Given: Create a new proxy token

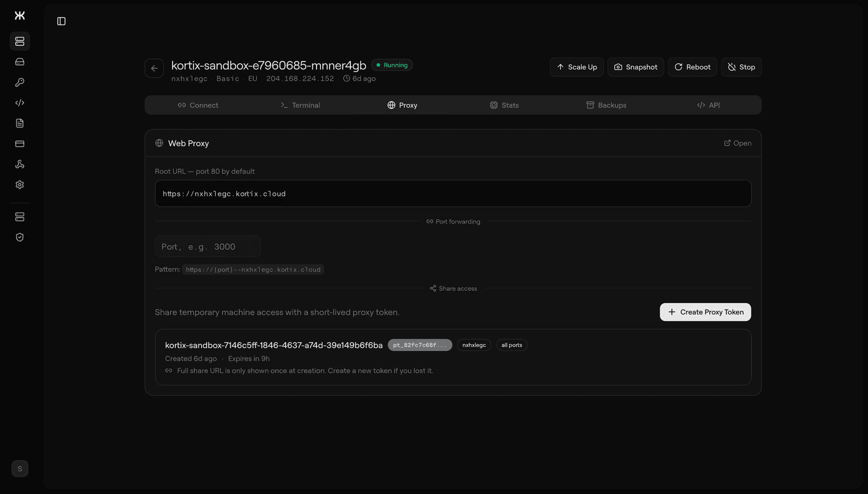Looking at the screenshot, I should (x=705, y=312).
